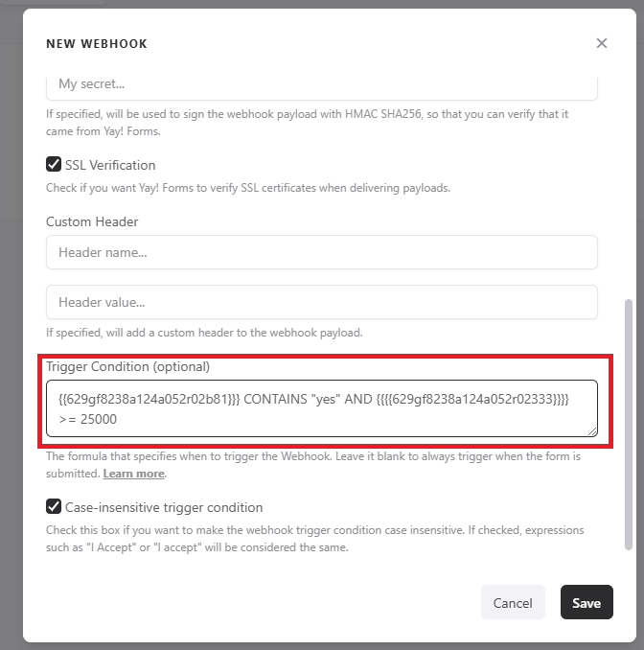This screenshot has height=650, width=644.
Task: Click the 'Custom Header' label
Action: [x=92, y=221]
